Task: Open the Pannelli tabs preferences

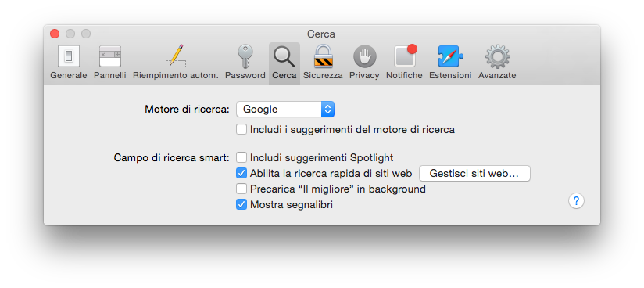Action: click(x=110, y=63)
